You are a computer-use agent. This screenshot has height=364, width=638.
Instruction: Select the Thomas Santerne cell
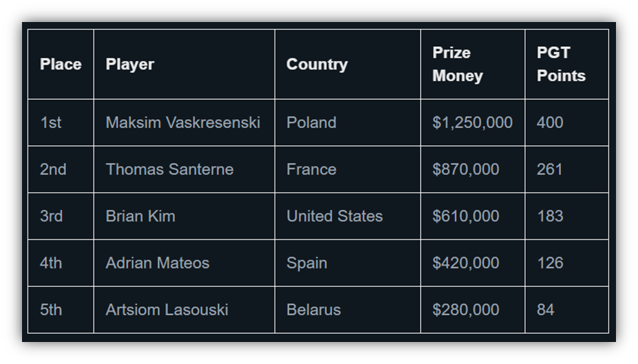(x=184, y=169)
